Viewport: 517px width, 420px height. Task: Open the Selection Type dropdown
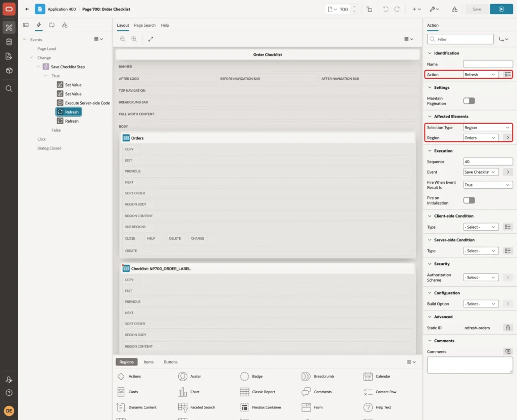[x=488, y=128]
